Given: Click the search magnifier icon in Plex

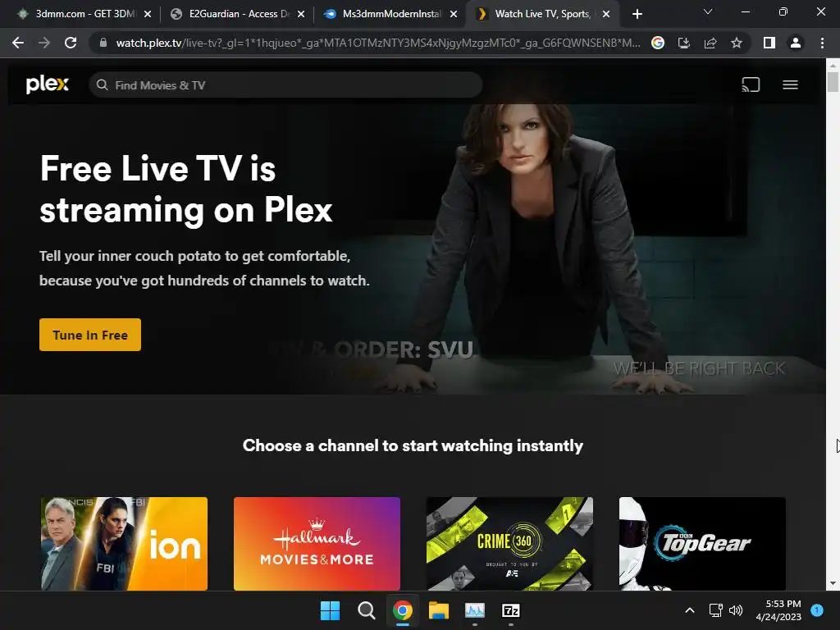Looking at the screenshot, I should click(x=102, y=84).
